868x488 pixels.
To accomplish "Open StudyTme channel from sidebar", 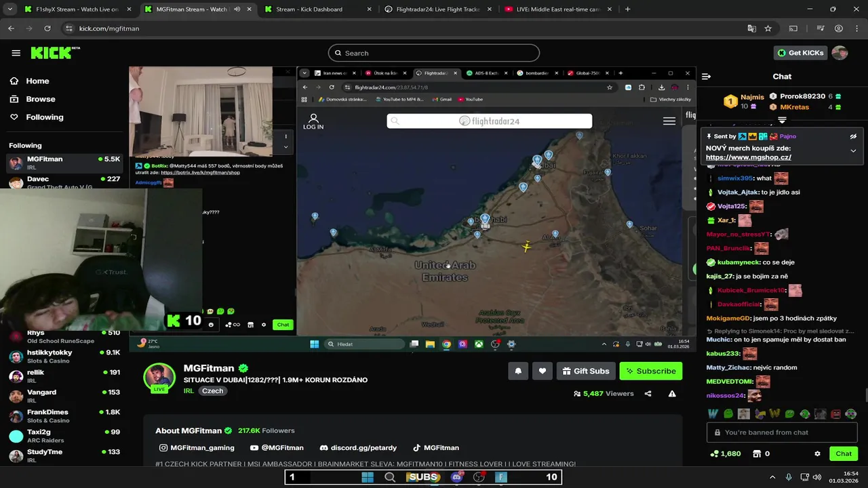I will click(64, 455).
